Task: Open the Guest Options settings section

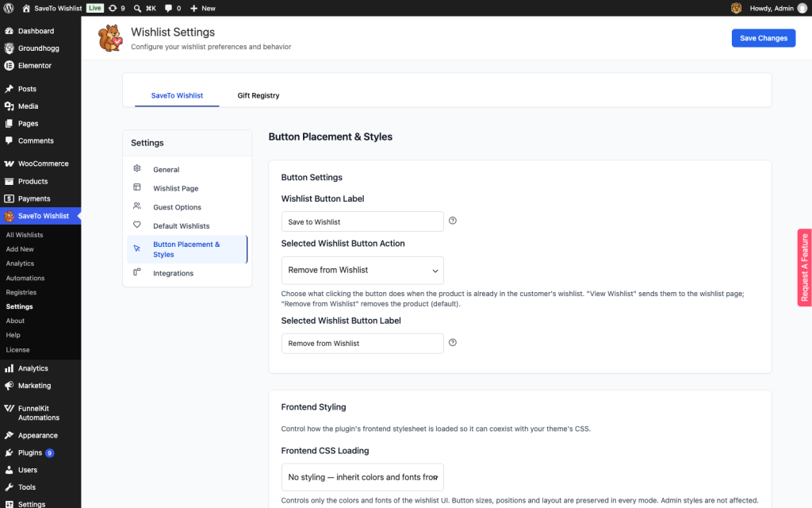Action: tap(187, 207)
